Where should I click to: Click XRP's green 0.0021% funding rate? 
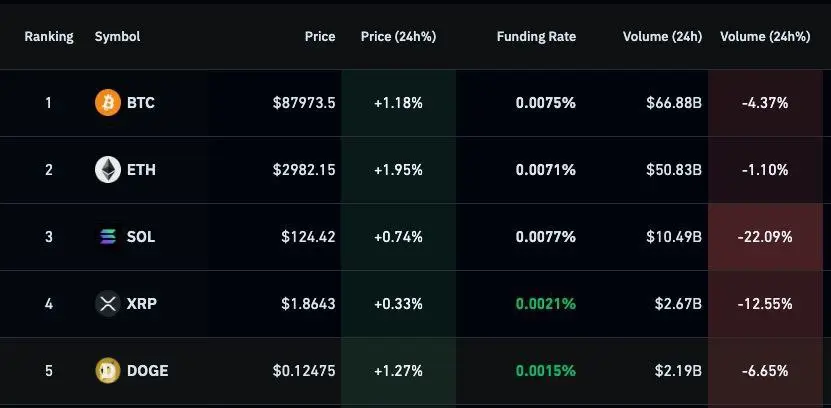tap(546, 303)
